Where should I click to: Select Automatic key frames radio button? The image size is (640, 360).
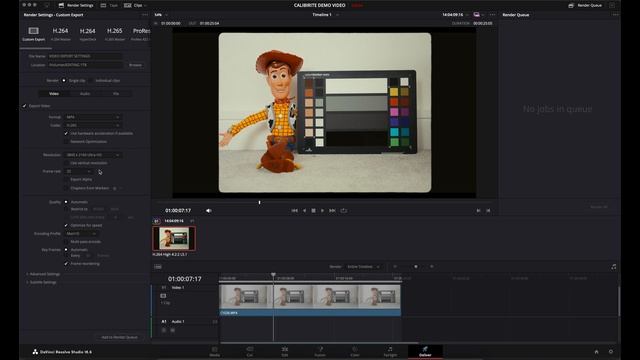(x=66, y=249)
